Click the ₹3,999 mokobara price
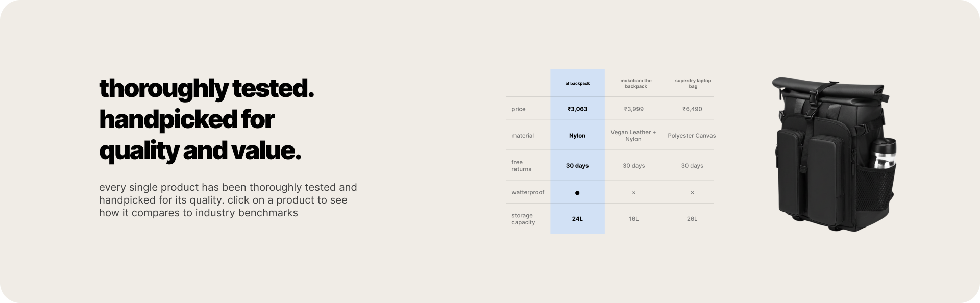Screen dimensions: 980x303 click(x=633, y=109)
